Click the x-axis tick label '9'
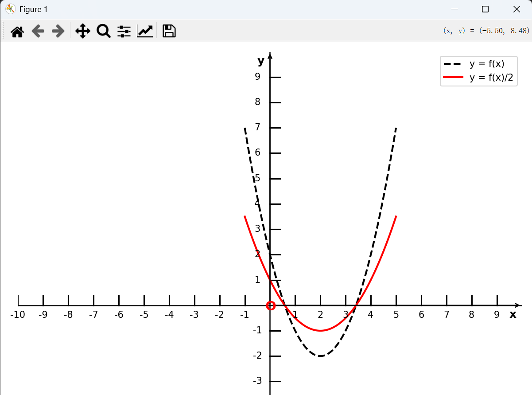532x395 pixels. [x=497, y=315]
